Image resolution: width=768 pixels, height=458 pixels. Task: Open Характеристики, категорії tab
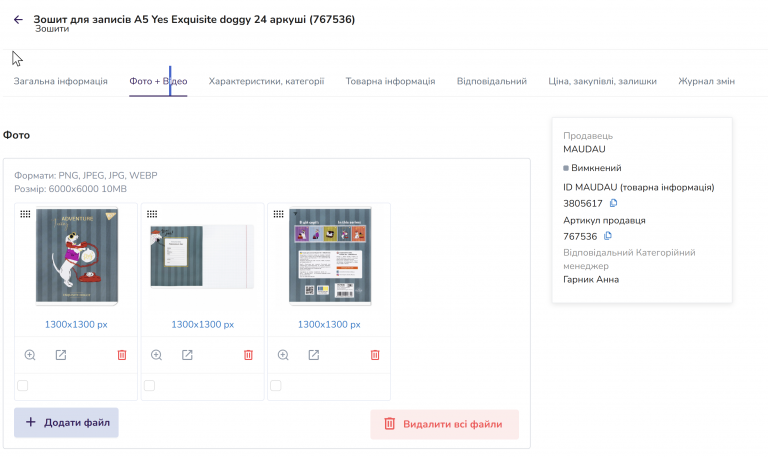click(266, 81)
